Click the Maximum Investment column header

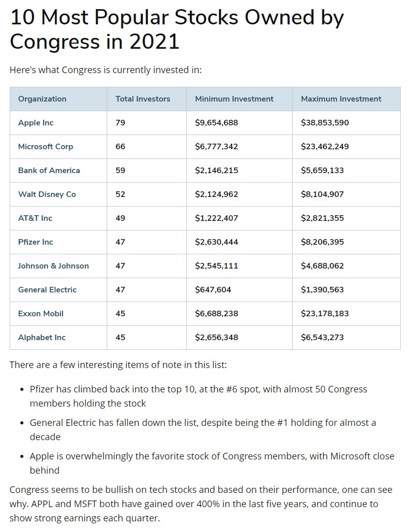[x=341, y=99]
